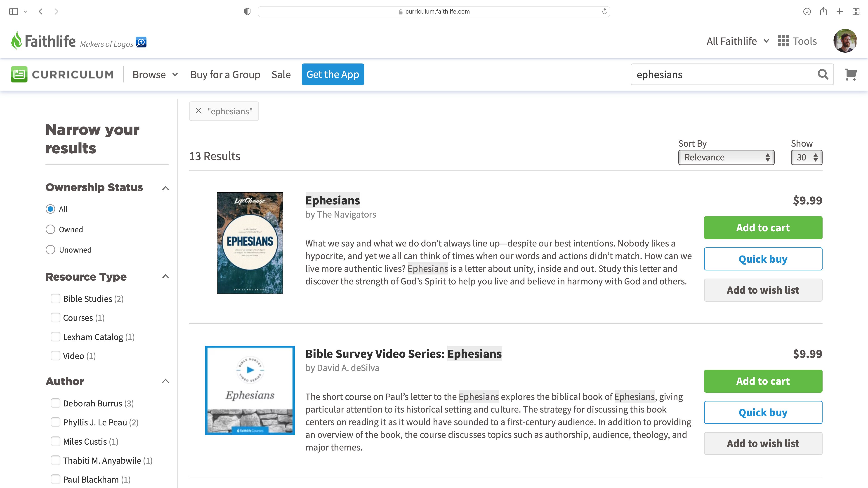Check the Deborah Burrus author filter
The width and height of the screenshot is (868, 488).
(x=55, y=403)
